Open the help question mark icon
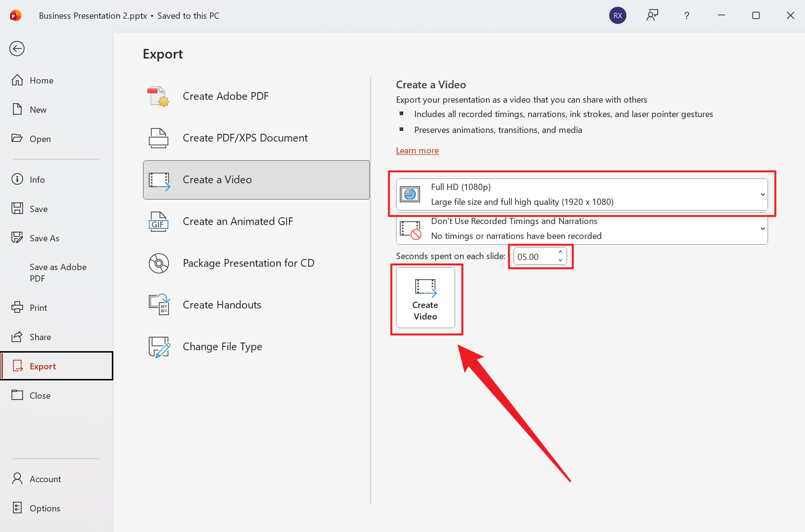The width and height of the screenshot is (805, 532). pos(686,15)
